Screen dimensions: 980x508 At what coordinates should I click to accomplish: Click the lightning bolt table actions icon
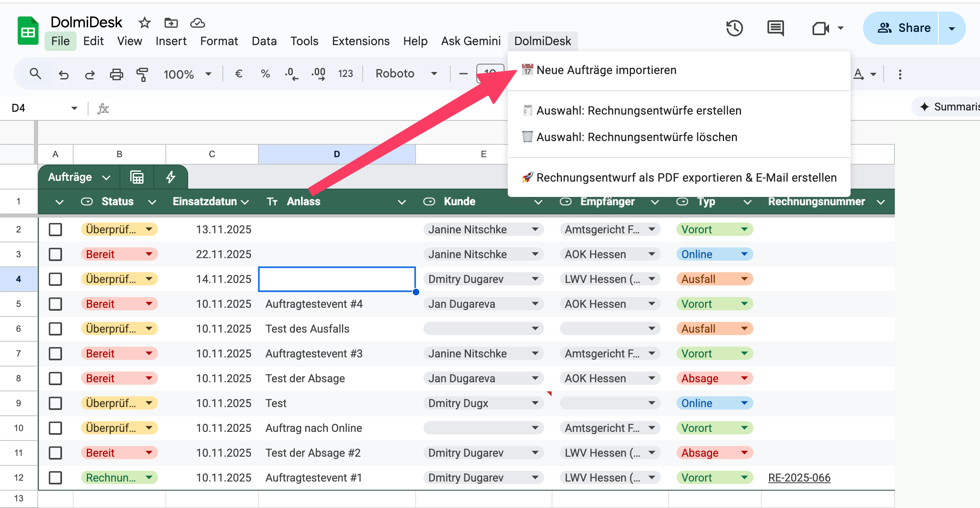click(x=170, y=177)
